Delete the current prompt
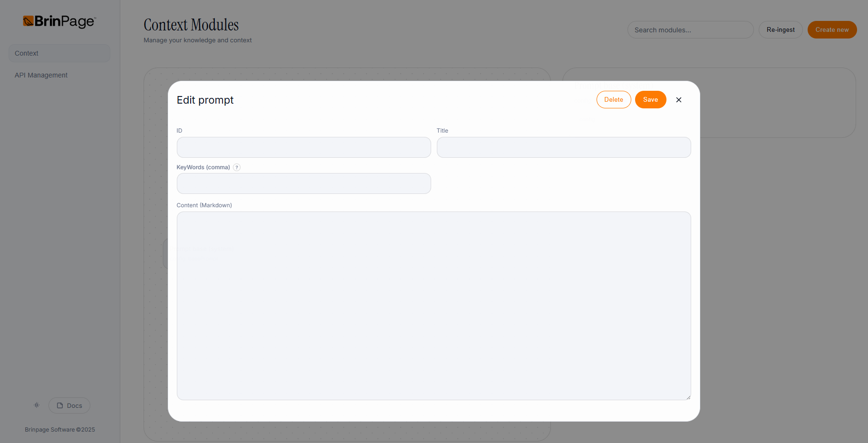The image size is (868, 443). [x=613, y=100]
